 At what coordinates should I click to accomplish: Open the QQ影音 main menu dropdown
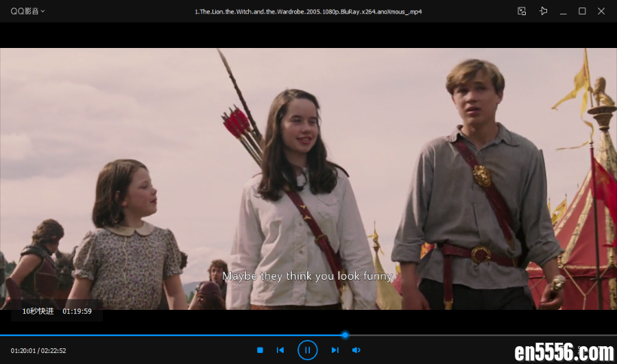click(27, 11)
